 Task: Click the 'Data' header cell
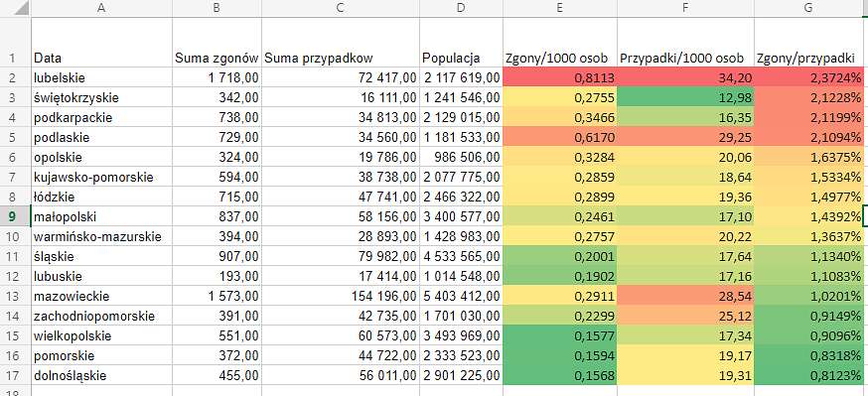point(102,43)
